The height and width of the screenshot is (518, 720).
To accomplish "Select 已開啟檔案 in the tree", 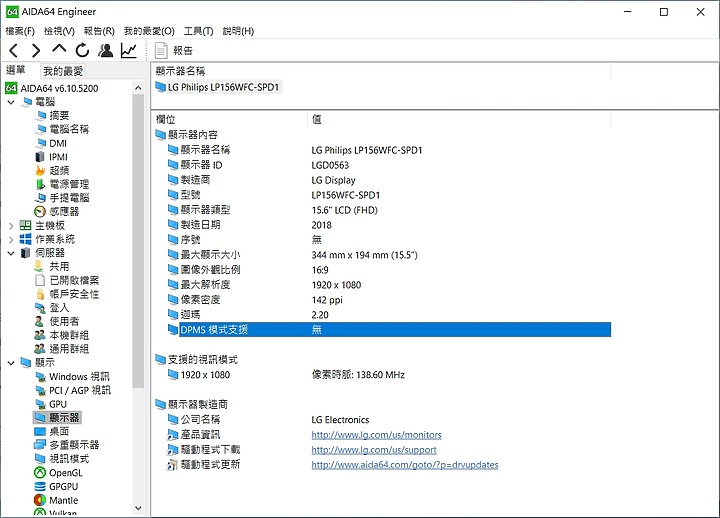I will coord(67,280).
